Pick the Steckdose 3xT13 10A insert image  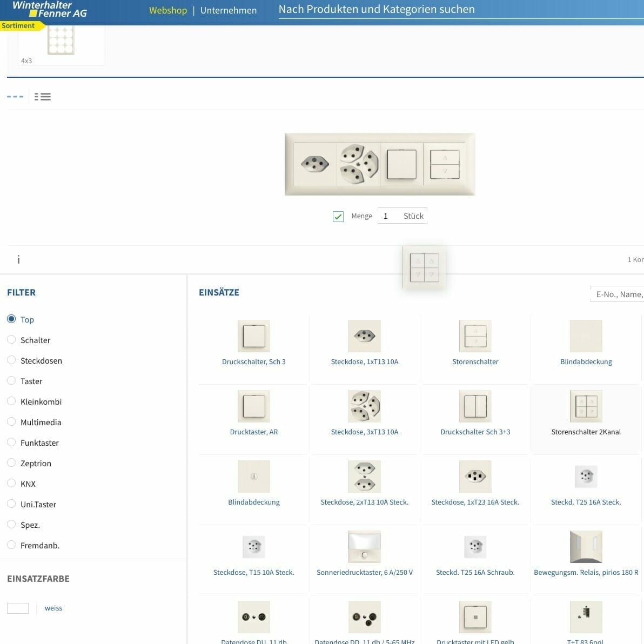[x=364, y=406]
